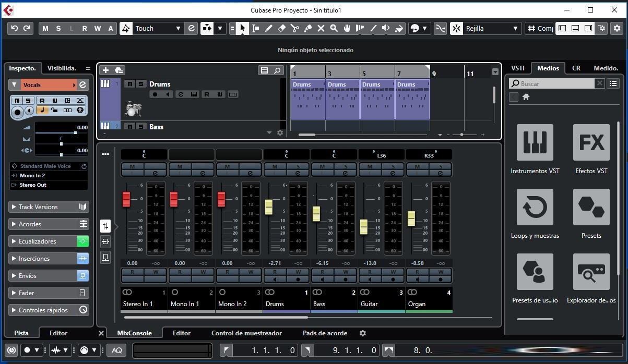Screen dimensions: 628x364
Task: Select the Mute X tool
Action: [321, 28]
